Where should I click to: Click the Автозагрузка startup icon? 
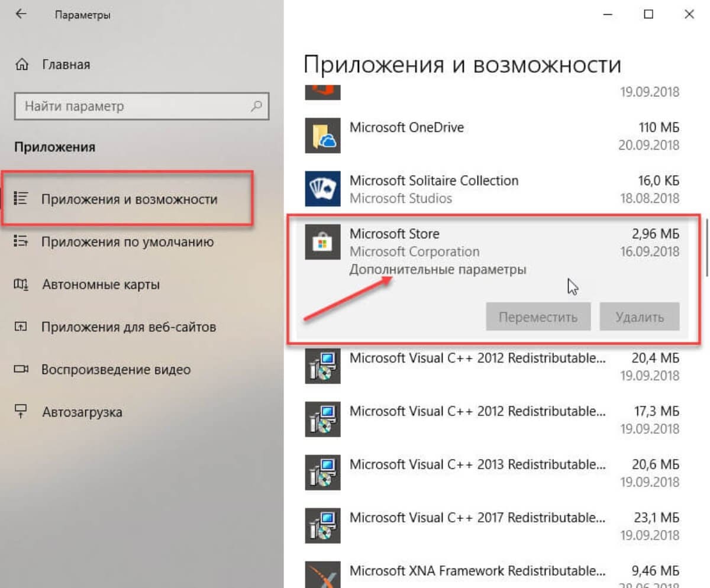tap(21, 412)
